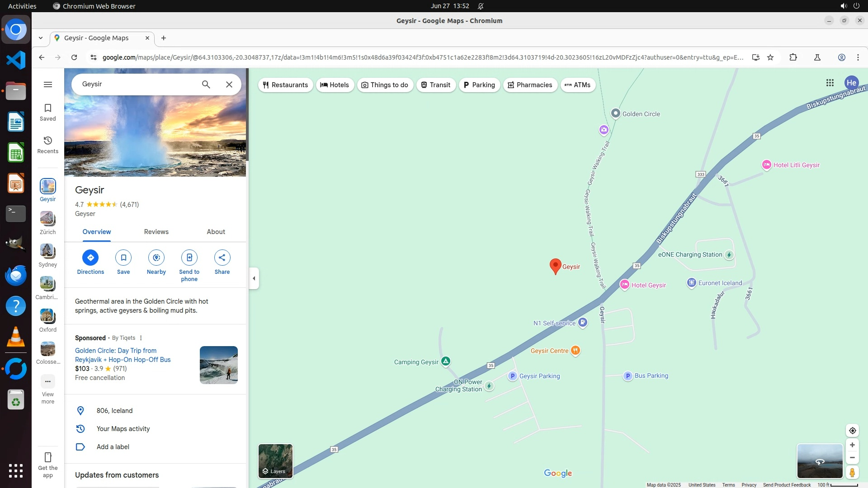The height and width of the screenshot is (488, 868).
Task: Toggle the Hotels filter chip
Action: coord(335,85)
